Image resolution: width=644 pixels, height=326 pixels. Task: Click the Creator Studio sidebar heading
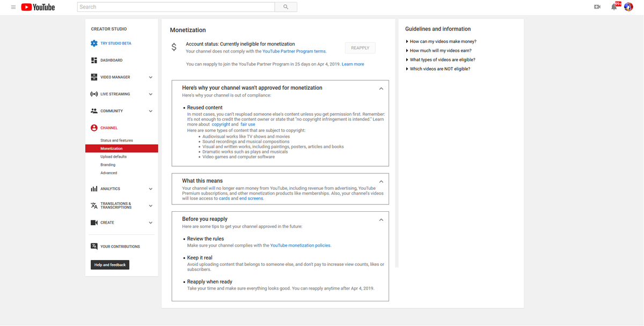[x=109, y=29]
